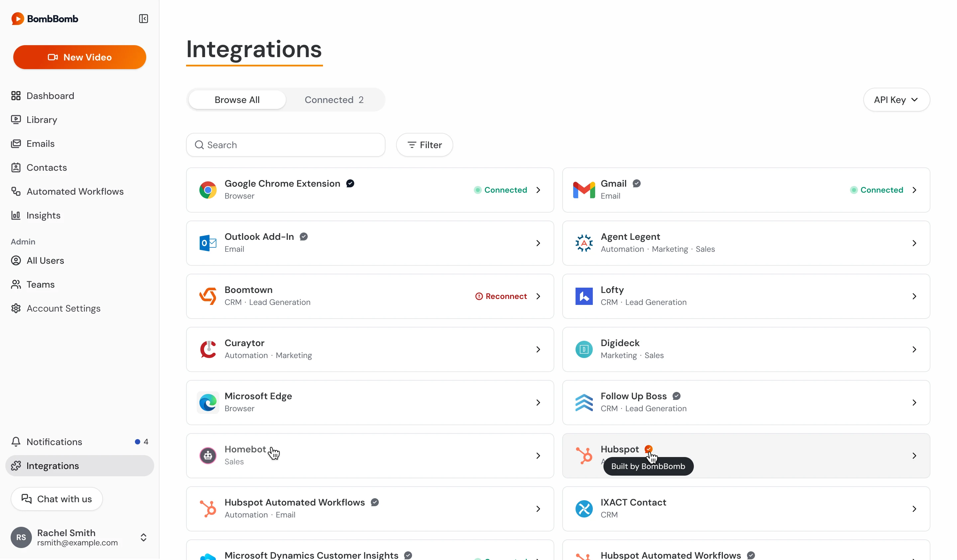957x560 pixels.
Task: Open the Teams admin page
Action: pos(80,284)
